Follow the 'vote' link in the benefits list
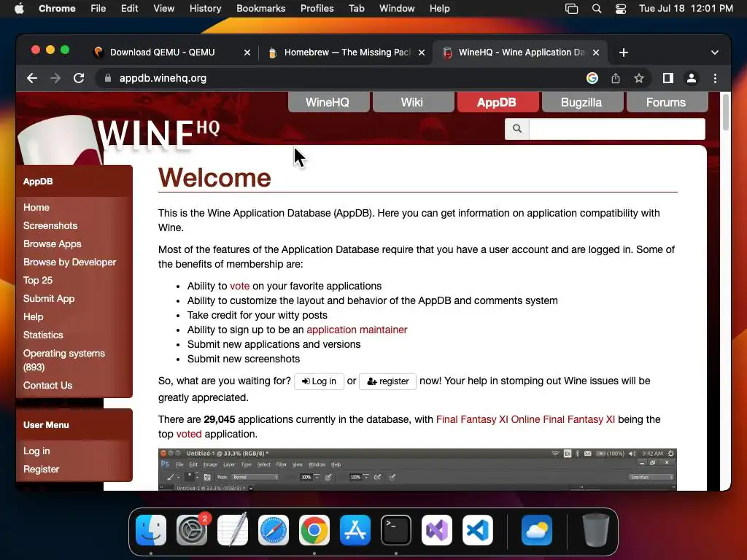The height and width of the screenshot is (560, 747). coord(239,286)
